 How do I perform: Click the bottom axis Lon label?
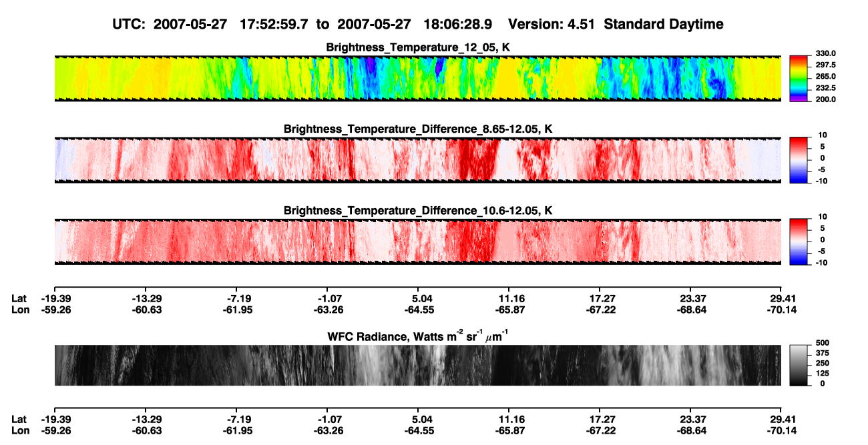click(x=20, y=430)
